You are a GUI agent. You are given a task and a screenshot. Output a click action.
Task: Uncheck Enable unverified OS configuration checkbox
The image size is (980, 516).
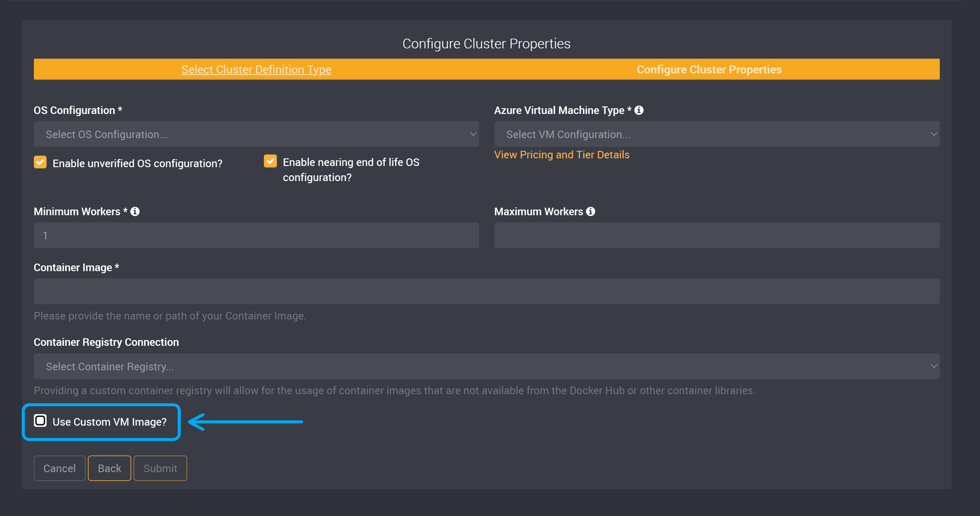tap(40, 162)
